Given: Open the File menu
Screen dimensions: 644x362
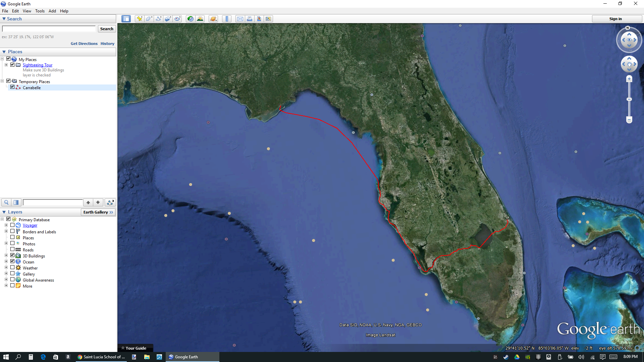Looking at the screenshot, I should [5, 11].
